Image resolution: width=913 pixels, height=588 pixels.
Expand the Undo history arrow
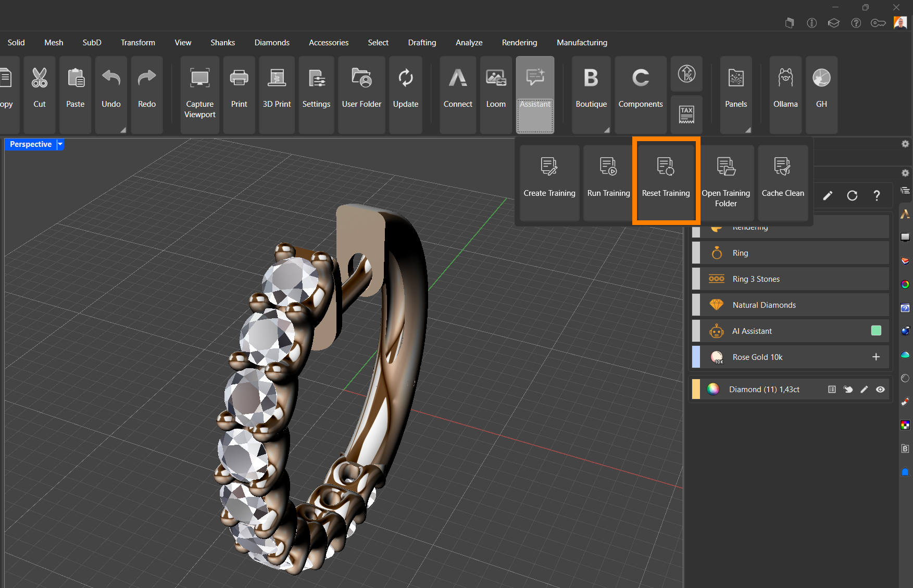(x=123, y=130)
